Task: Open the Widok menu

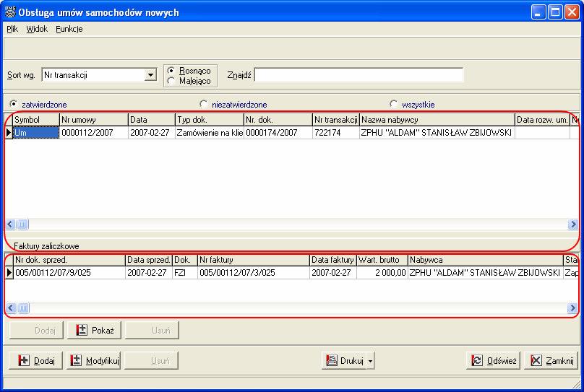Action: click(37, 29)
